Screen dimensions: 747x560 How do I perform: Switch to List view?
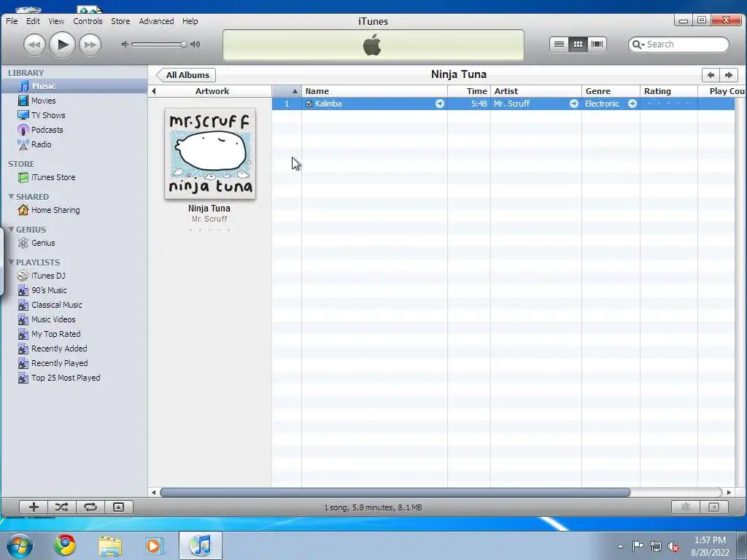pos(559,44)
